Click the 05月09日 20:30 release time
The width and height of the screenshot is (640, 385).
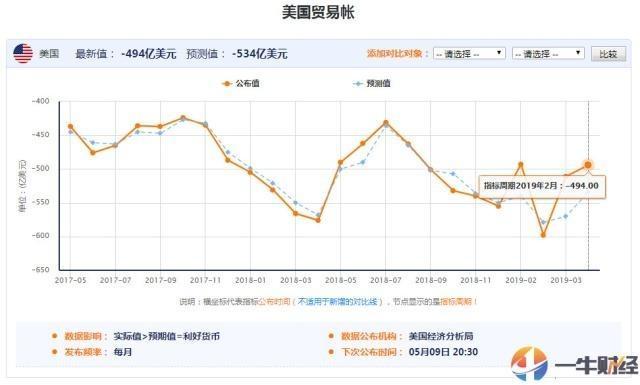tap(443, 352)
